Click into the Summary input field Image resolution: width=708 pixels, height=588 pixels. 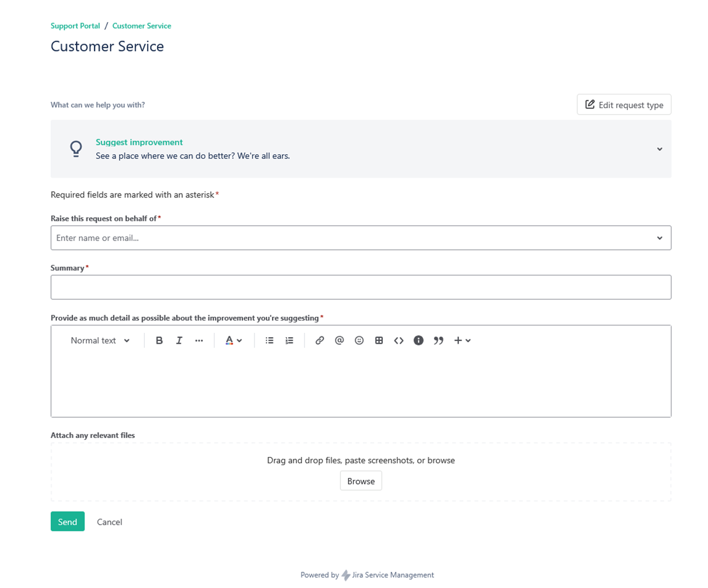pyautogui.click(x=361, y=287)
